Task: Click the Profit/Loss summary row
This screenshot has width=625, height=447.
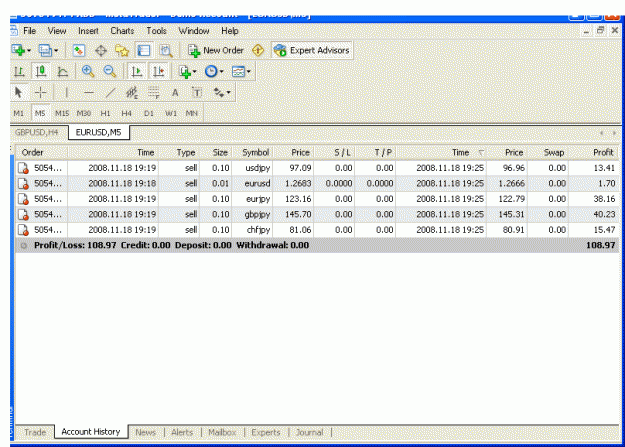Action: pos(317,245)
